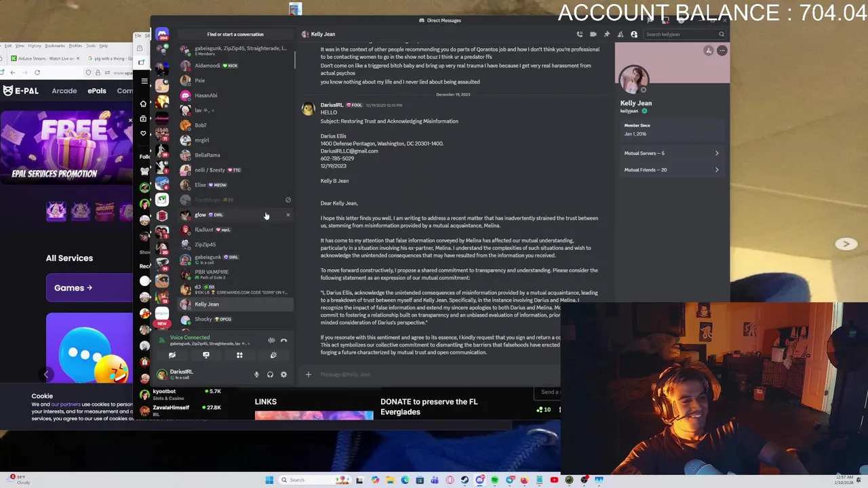The height and width of the screenshot is (488, 868).
Task: Expand Mutual Servers — 5
Action: point(672,153)
